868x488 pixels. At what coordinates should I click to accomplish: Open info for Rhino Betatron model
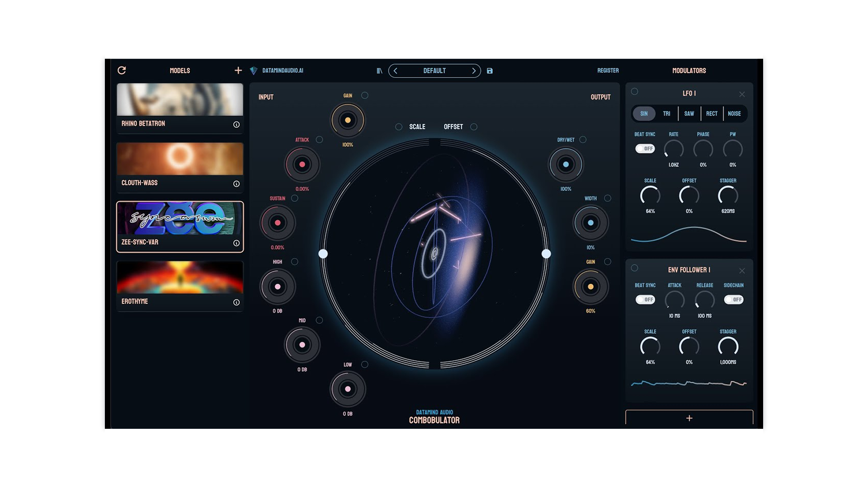click(x=236, y=125)
